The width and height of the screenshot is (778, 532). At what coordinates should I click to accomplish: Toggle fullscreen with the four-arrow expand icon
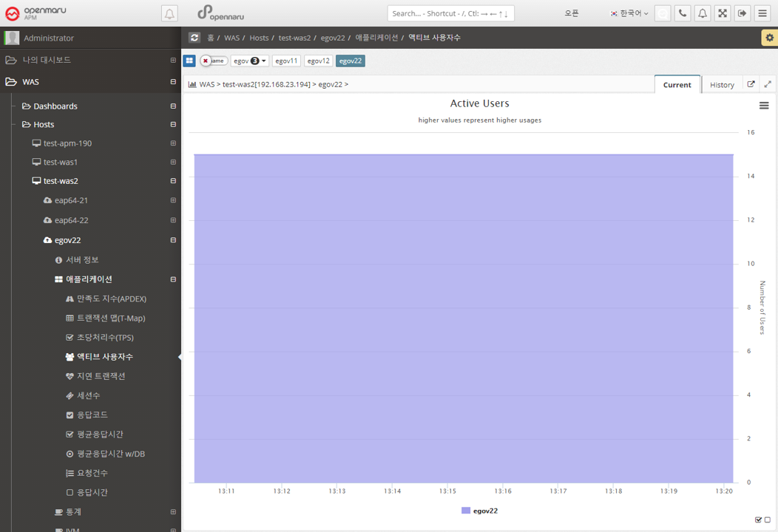point(723,13)
